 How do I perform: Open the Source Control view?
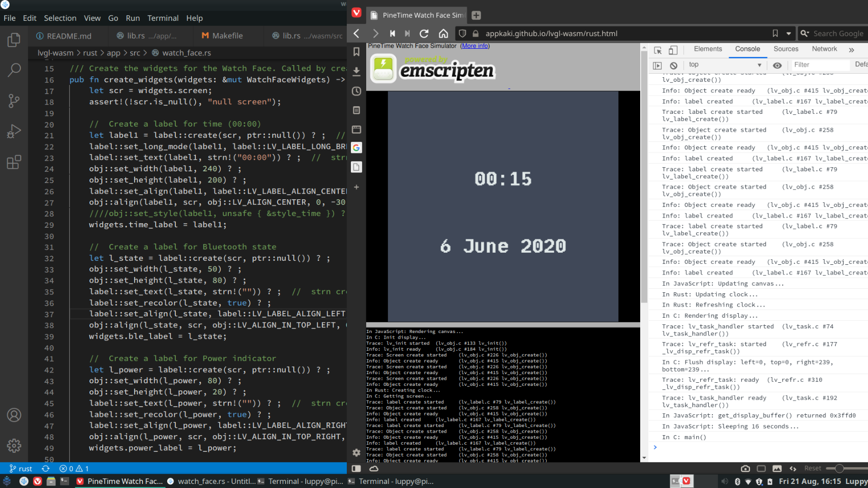click(14, 101)
